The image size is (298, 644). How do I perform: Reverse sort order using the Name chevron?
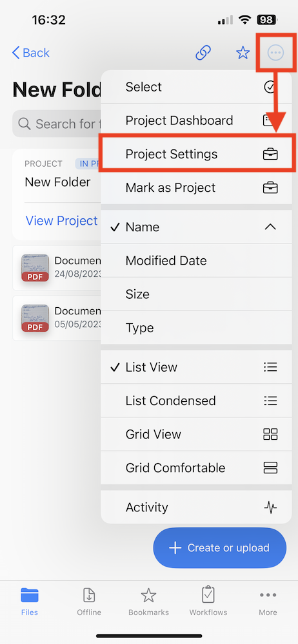coord(270,227)
